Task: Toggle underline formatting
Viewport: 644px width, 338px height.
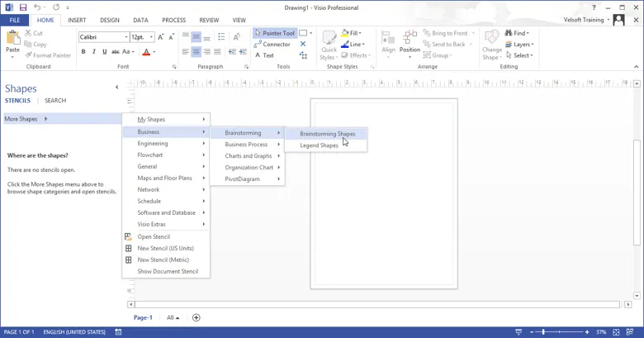Action: coord(104,51)
